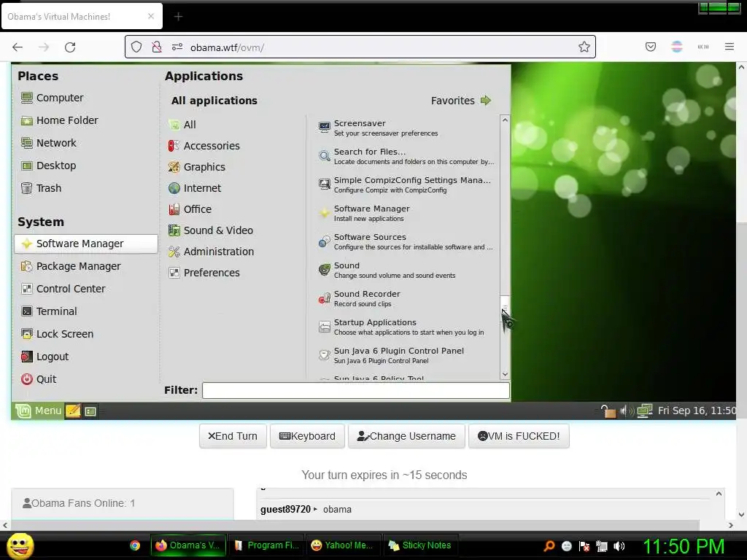Click the End Turn button

point(233,436)
